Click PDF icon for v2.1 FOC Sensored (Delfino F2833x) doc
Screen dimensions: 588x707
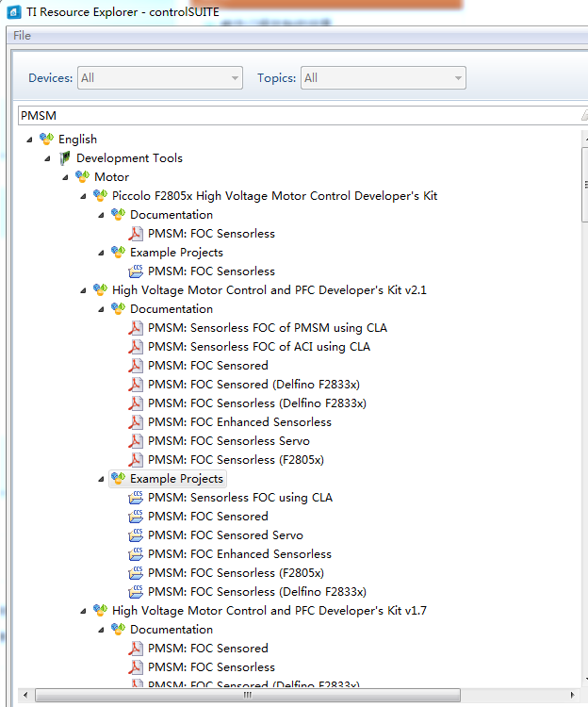(x=136, y=385)
